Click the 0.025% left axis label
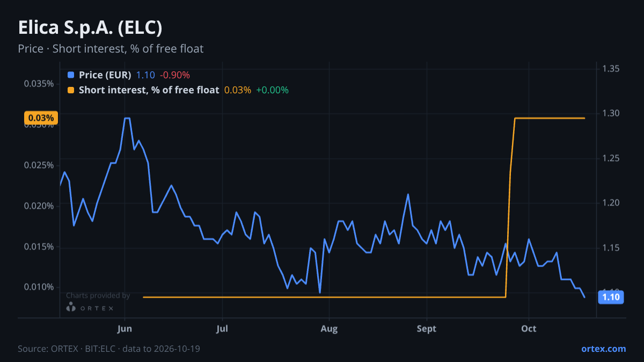 click(x=39, y=165)
